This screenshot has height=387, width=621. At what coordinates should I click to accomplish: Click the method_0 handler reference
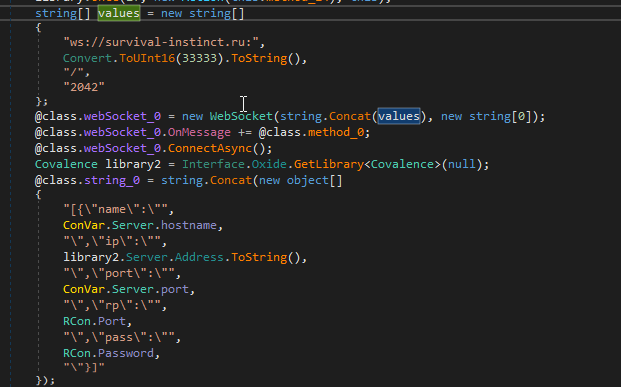[x=336, y=132]
